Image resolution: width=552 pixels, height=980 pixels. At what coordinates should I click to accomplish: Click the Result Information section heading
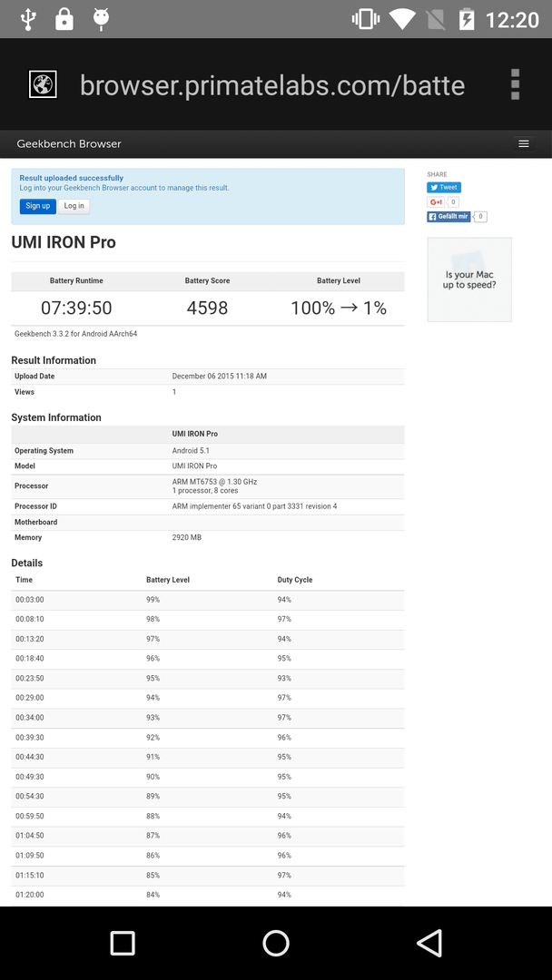click(54, 360)
